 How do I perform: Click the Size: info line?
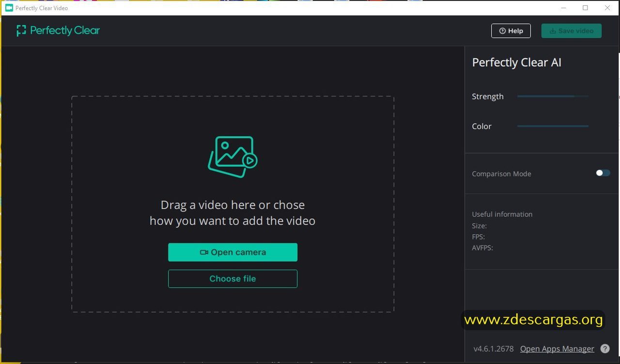click(480, 226)
